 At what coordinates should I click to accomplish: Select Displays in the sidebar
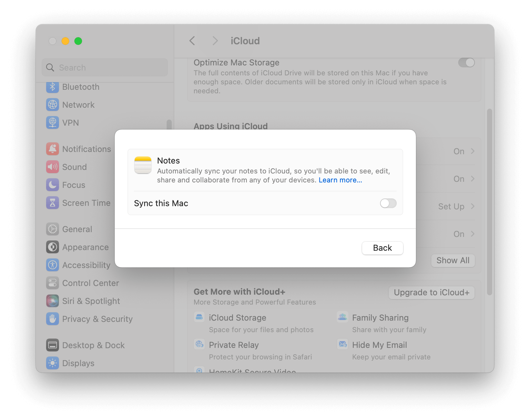coord(79,364)
